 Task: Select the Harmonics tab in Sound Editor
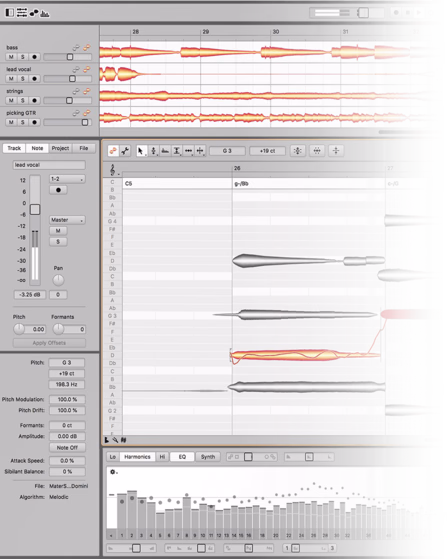pos(137,457)
